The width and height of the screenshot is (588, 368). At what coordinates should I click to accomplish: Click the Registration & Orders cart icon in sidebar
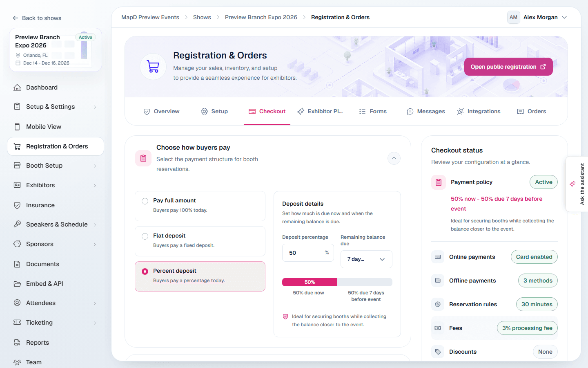[x=17, y=146]
